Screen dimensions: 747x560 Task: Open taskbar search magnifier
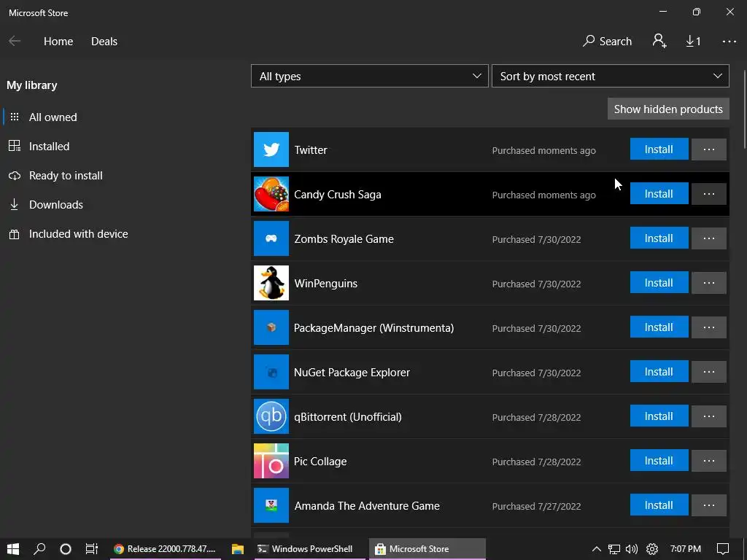click(39, 549)
